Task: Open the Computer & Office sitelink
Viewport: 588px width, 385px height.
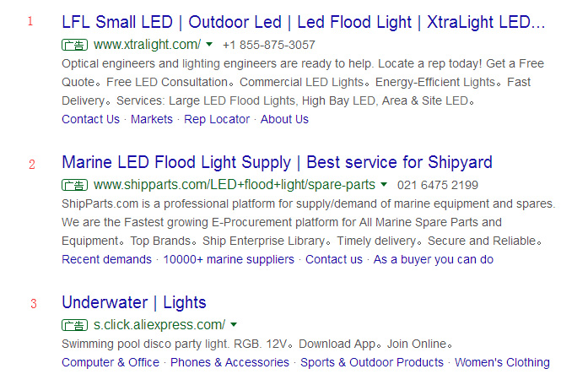Action: pos(111,362)
